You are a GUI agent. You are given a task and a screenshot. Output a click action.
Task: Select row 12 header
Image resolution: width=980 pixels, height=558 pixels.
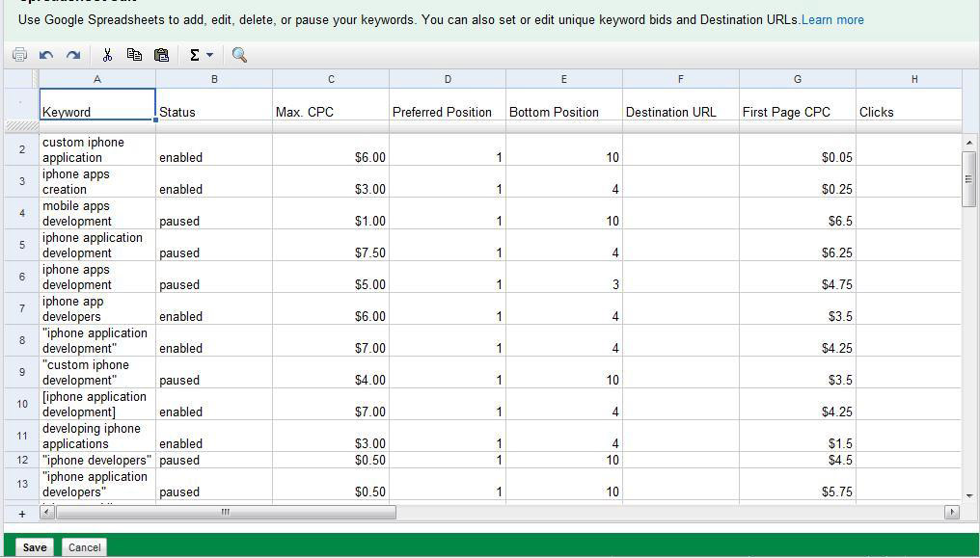[22, 460]
